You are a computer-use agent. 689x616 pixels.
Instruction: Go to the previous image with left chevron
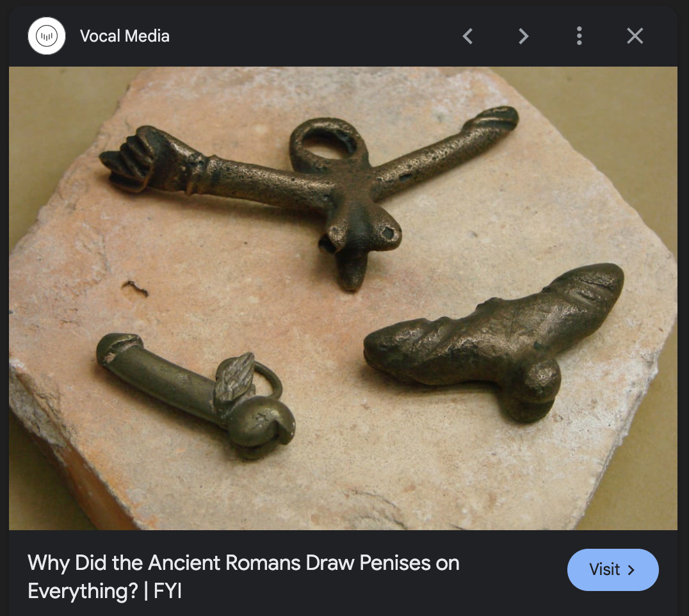tap(467, 36)
